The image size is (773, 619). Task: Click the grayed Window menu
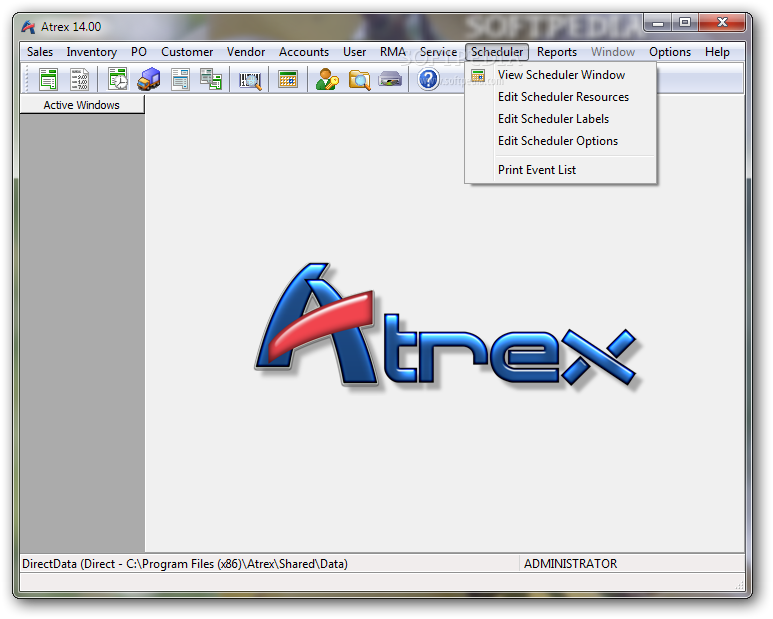[x=613, y=52]
